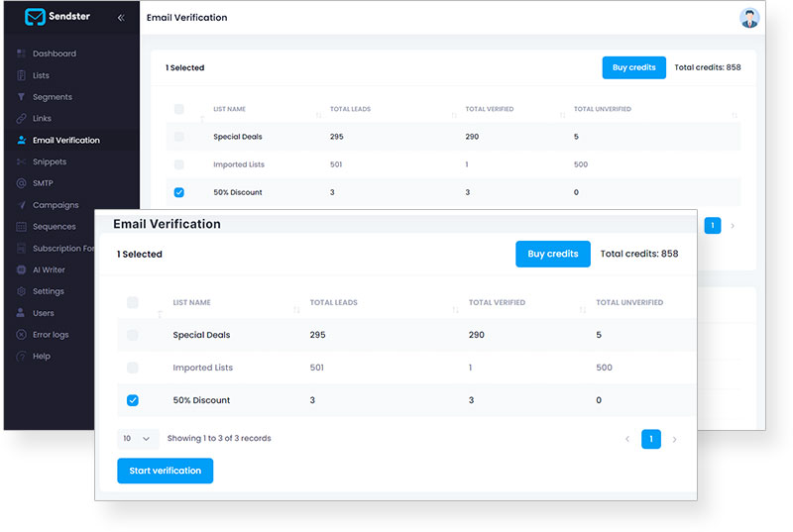Check Imported Lists row in background table
This screenshot has width=793, height=532.
click(179, 164)
